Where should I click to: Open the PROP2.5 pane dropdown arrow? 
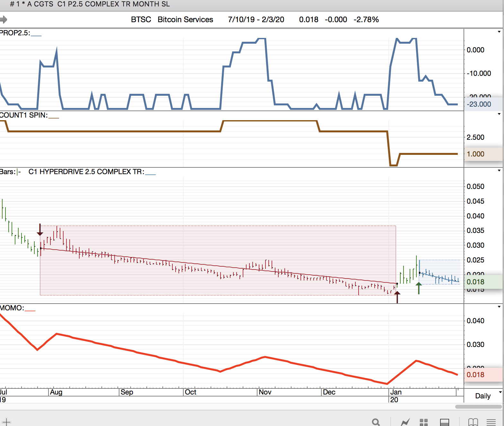(499, 31)
